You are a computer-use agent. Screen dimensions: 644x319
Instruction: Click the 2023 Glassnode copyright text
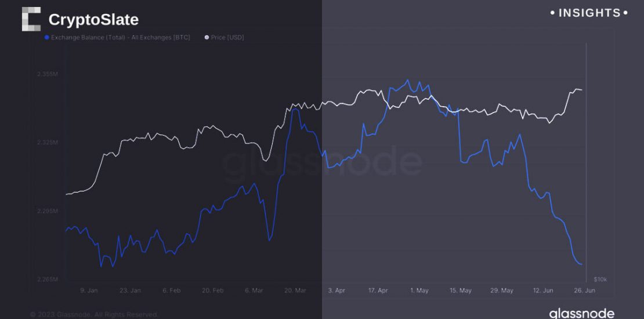click(x=94, y=314)
